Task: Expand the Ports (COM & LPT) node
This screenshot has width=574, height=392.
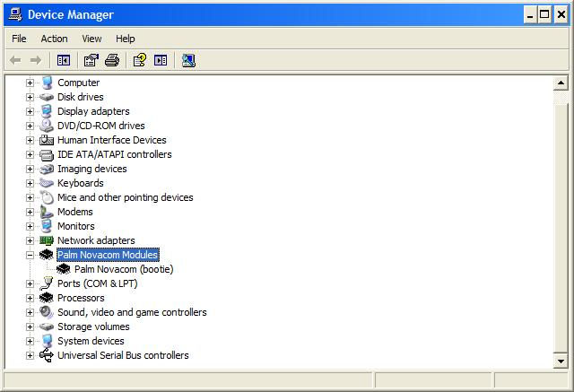Action: tap(30, 283)
